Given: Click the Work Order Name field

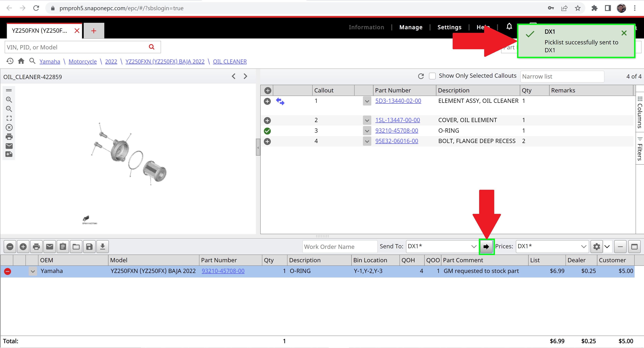Looking at the screenshot, I should (x=339, y=247).
